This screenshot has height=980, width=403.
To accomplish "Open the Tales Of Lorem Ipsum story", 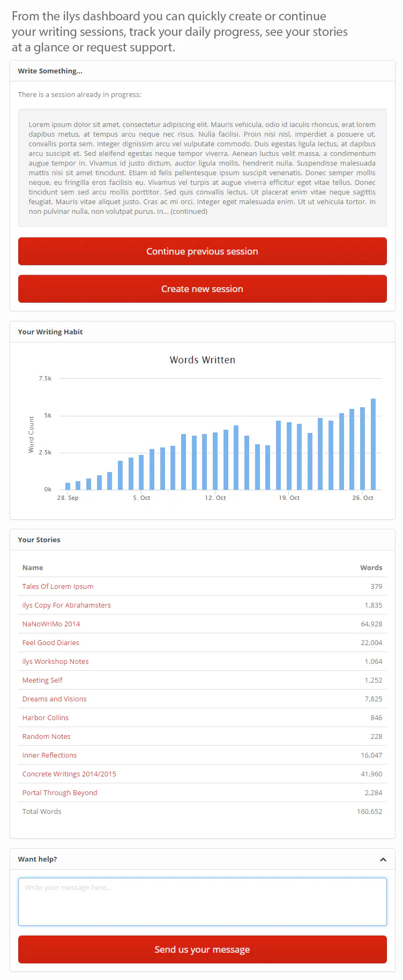I will tap(58, 586).
